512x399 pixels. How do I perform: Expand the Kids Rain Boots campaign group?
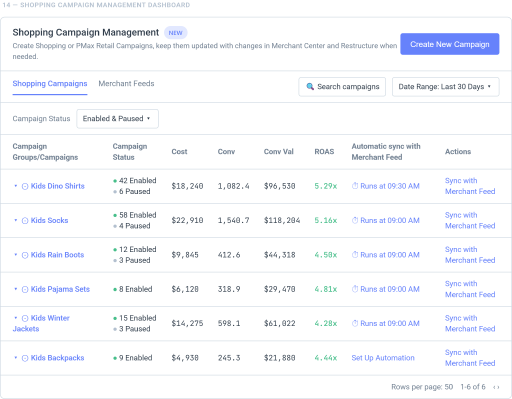[x=15, y=255]
